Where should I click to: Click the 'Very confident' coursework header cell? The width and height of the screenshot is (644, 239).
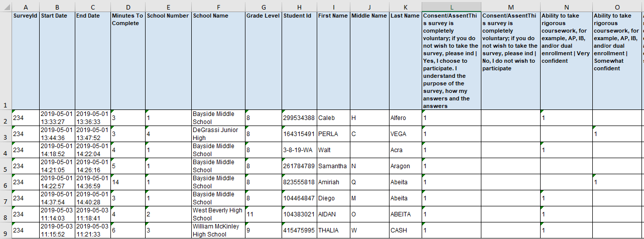566,60
